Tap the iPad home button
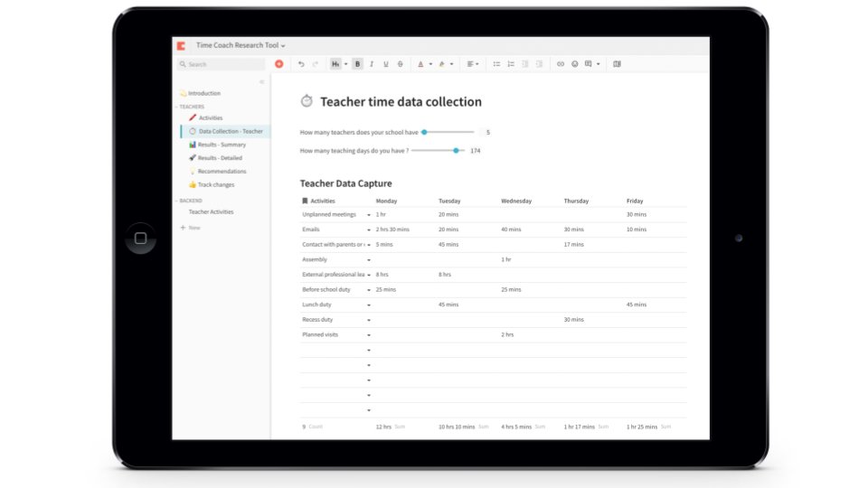This screenshot has height=488, width=868. (141, 238)
